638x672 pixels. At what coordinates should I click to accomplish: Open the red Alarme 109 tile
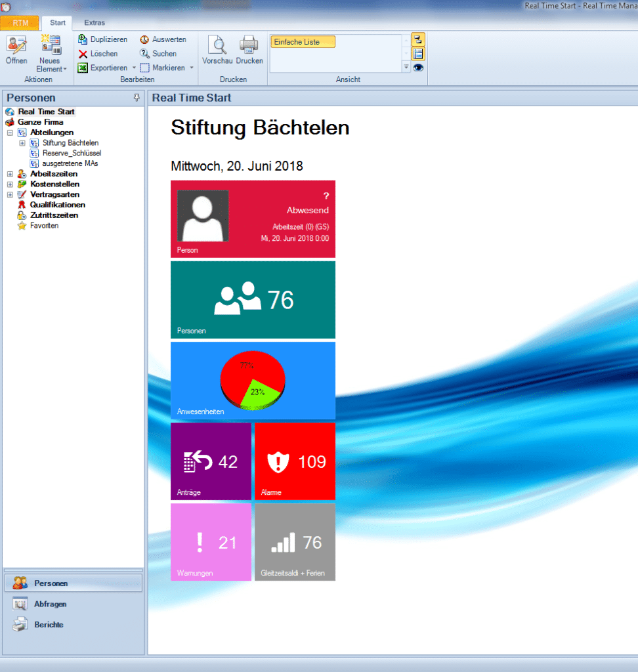[x=295, y=461]
